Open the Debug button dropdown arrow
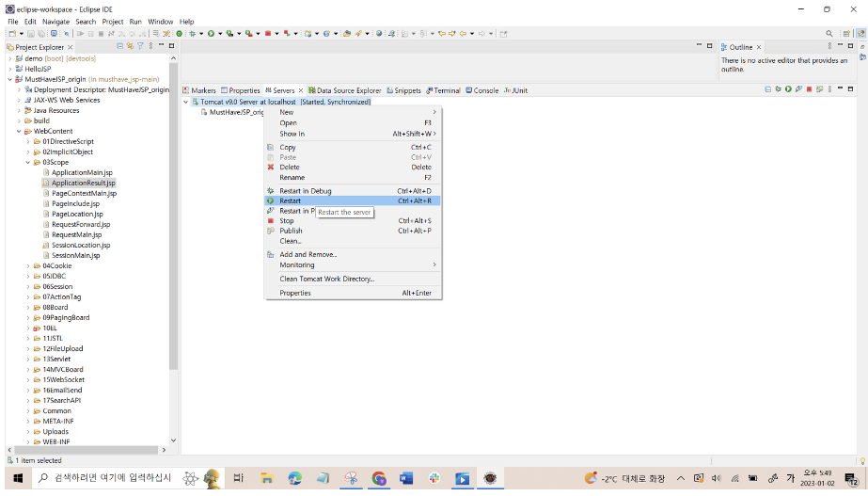The image size is (868, 496). [201, 34]
